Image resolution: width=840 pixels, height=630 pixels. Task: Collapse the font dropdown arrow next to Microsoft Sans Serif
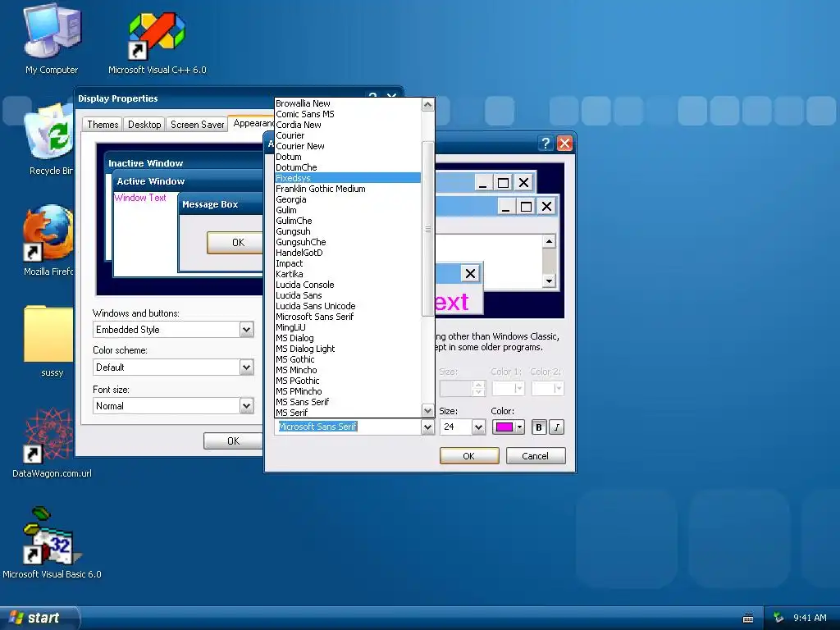[x=427, y=427]
